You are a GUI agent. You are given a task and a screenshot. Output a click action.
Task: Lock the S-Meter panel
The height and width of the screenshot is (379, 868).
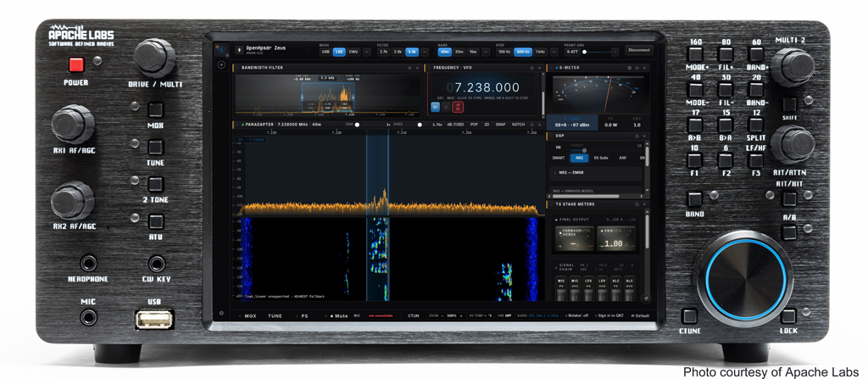(x=637, y=68)
